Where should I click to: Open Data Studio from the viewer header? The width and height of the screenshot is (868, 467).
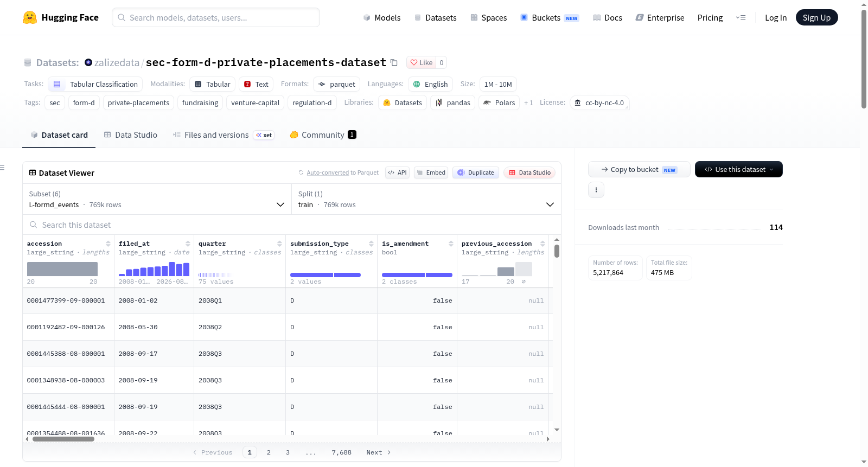[529, 172]
